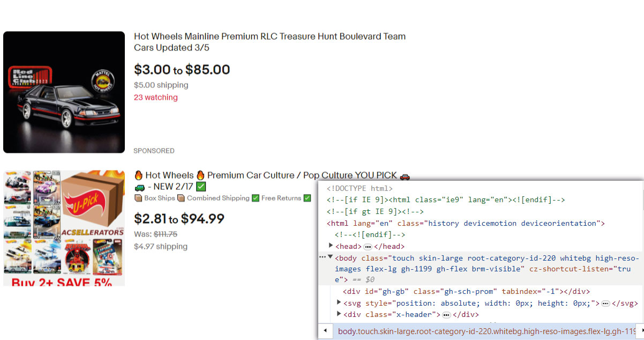Click the fire emoji before Hot Wheels title
Image resolution: width=644 pixels, height=340 pixels.
pyautogui.click(x=138, y=175)
